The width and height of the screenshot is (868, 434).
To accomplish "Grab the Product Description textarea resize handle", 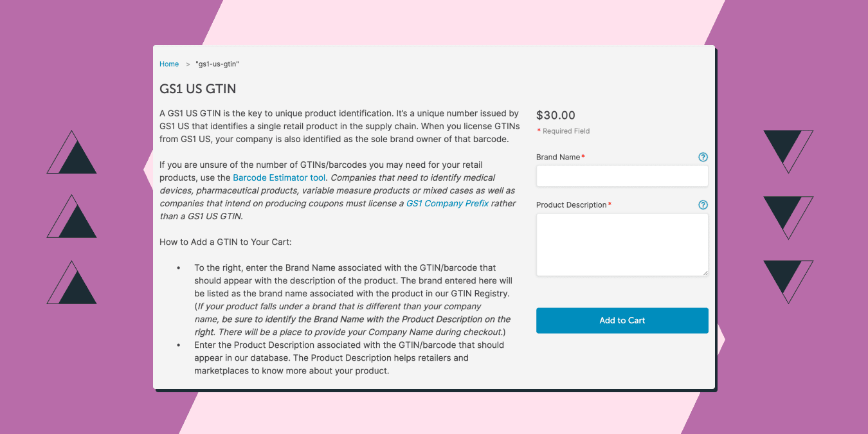I will (x=705, y=273).
